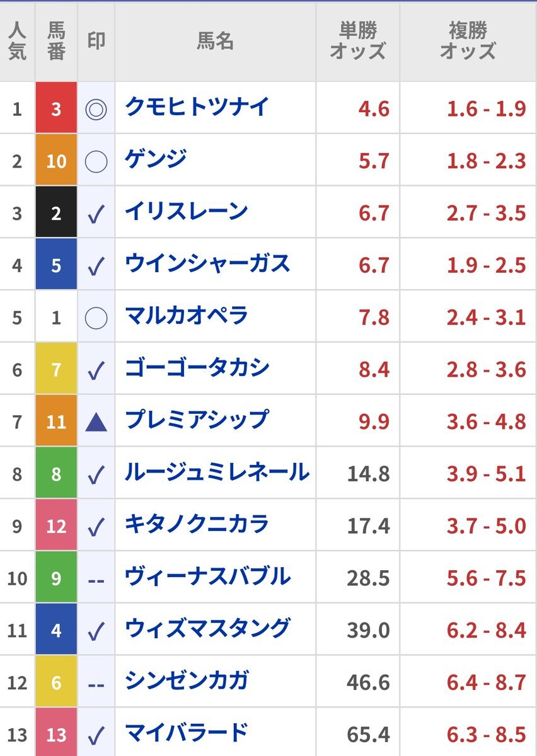Screen dimensions: 537x756
Task: Toggle the check mark for ウィズマスタング
Action: point(96,631)
